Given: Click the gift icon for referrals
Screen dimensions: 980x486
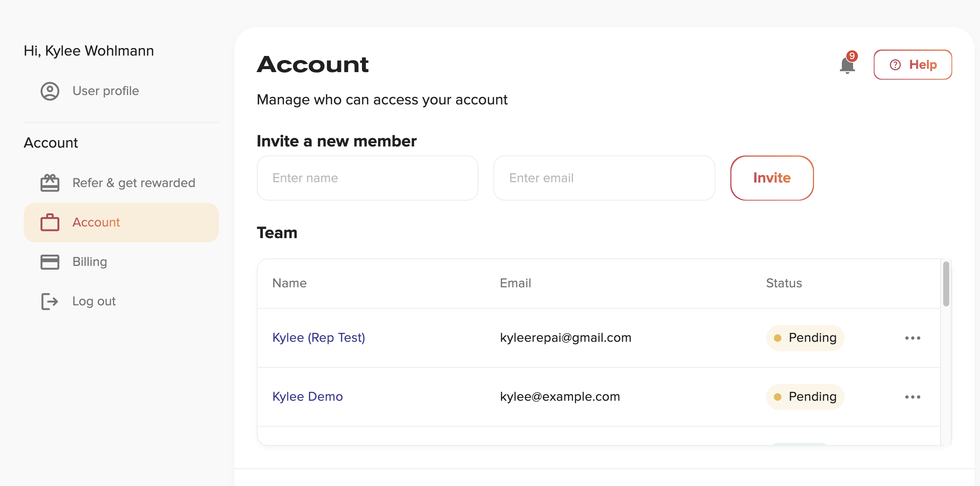Looking at the screenshot, I should pyautogui.click(x=50, y=183).
